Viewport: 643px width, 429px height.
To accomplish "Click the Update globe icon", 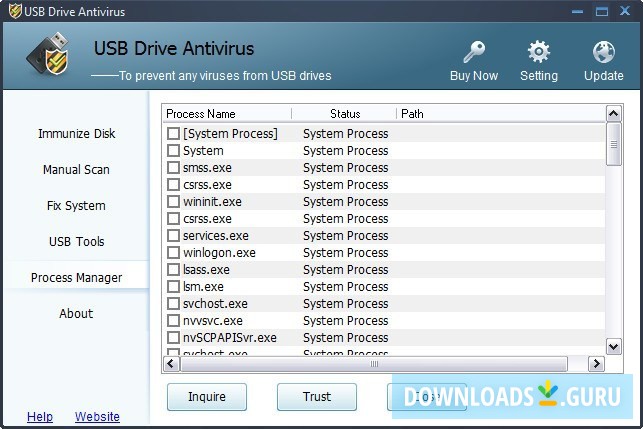I will pyautogui.click(x=604, y=52).
